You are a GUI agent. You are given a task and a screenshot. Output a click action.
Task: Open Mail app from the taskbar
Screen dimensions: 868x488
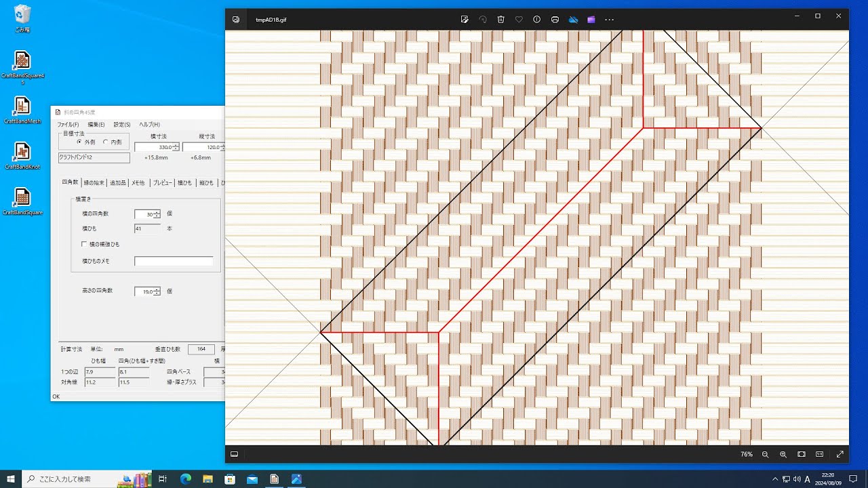click(252, 479)
